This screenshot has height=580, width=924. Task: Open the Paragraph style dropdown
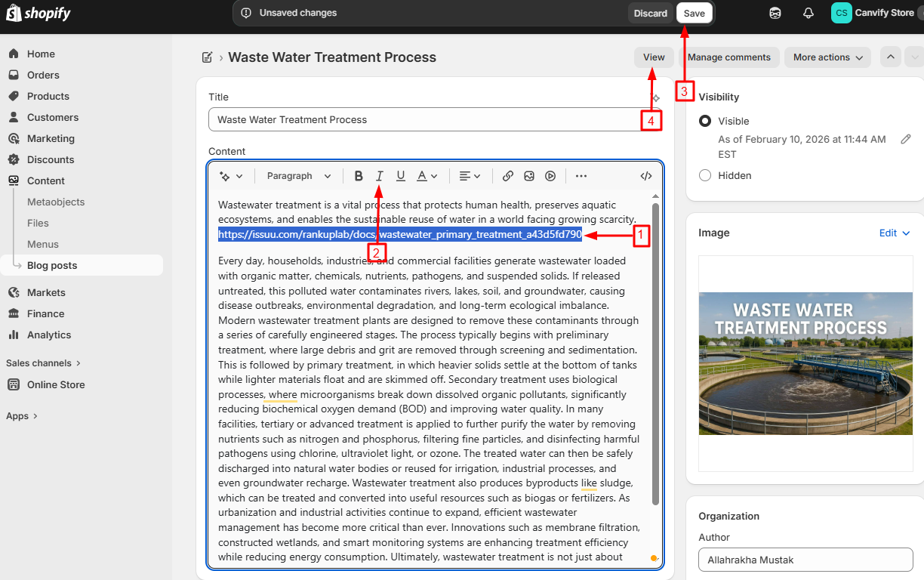coord(299,176)
